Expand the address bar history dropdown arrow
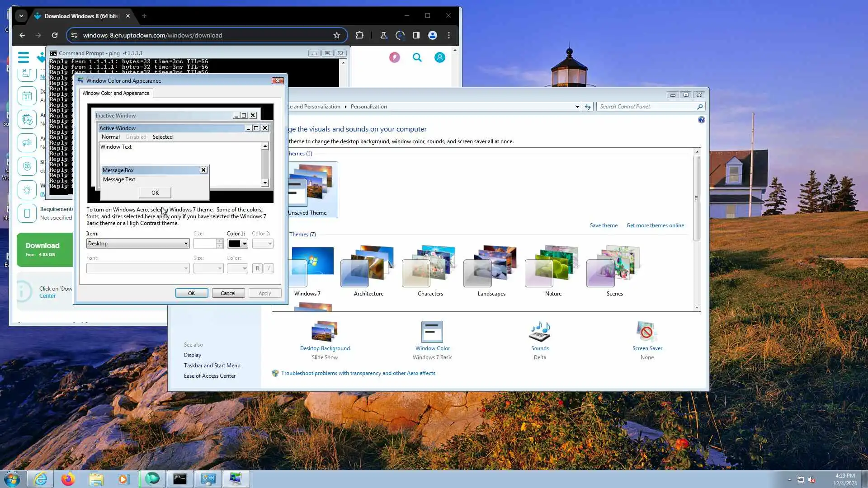Viewport: 868px width, 488px height. pos(577,107)
